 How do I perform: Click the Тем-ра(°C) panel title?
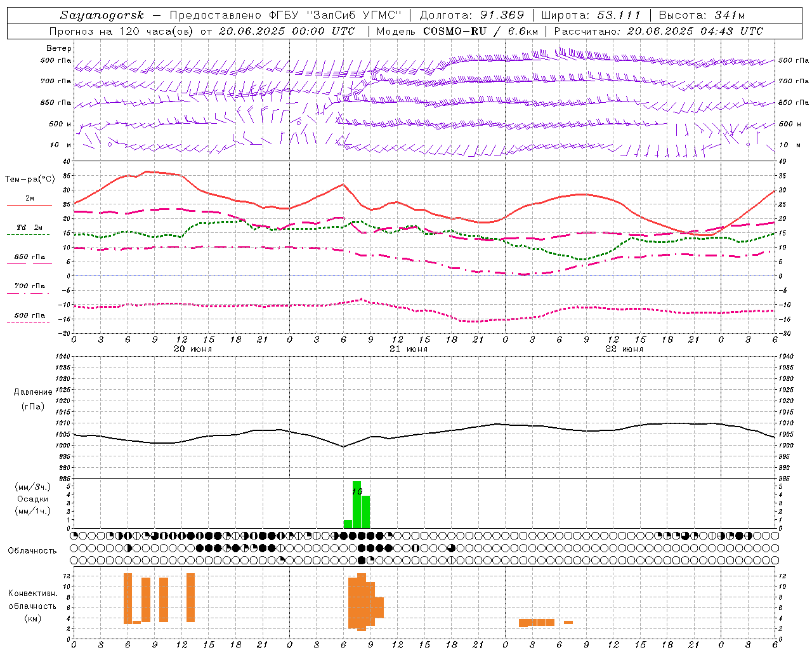click(30, 180)
